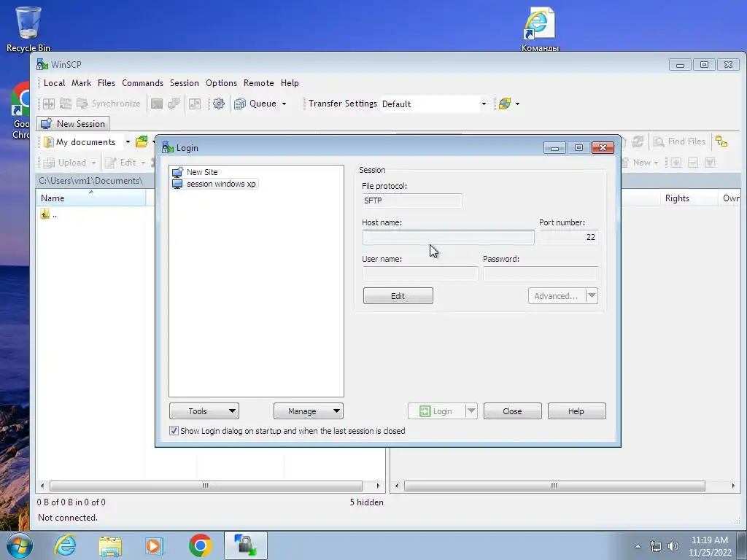Screen dimensions: 747x560
Task: Select the Recycle Bin desktop icon
Action: click(x=28, y=28)
